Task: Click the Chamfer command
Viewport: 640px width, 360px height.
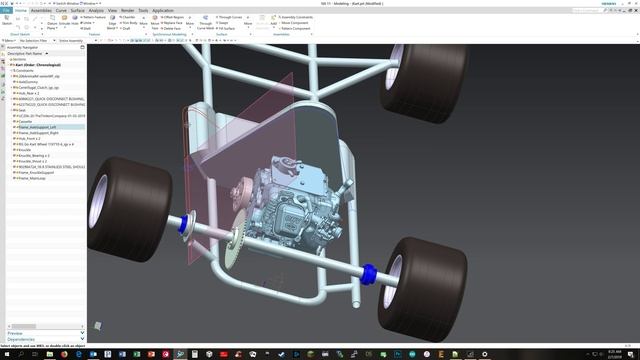Action: (x=128, y=17)
